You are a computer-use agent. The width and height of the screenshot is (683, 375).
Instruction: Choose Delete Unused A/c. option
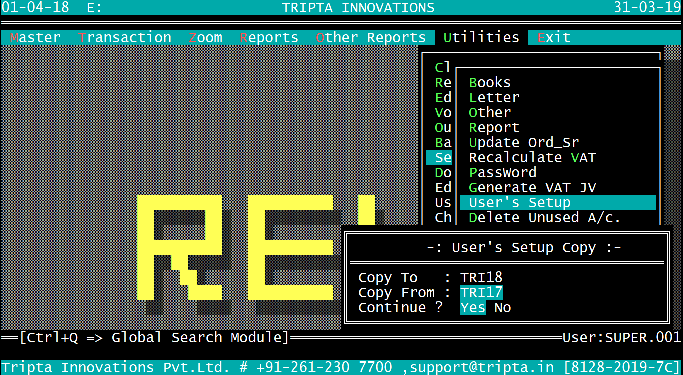tap(545, 217)
